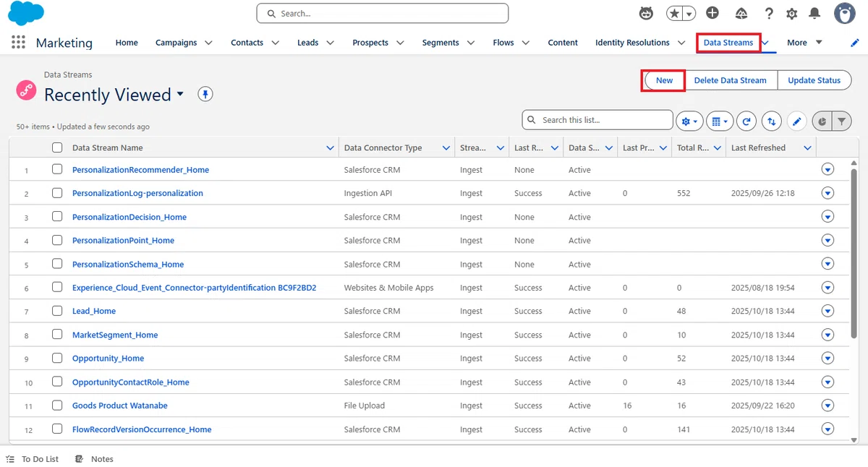
Task: Select the Data Streams tab
Action: (x=728, y=43)
